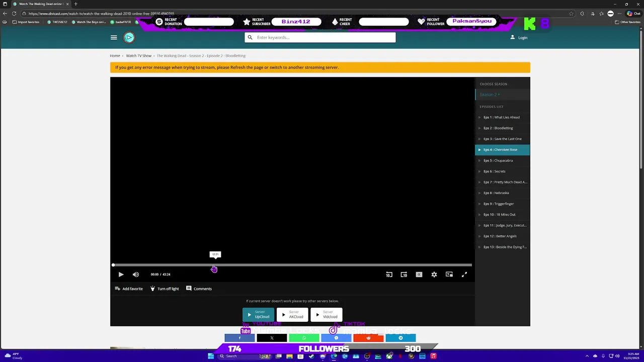644x362 pixels.
Task: Share the page on WhatsApp
Action: click(x=304, y=338)
